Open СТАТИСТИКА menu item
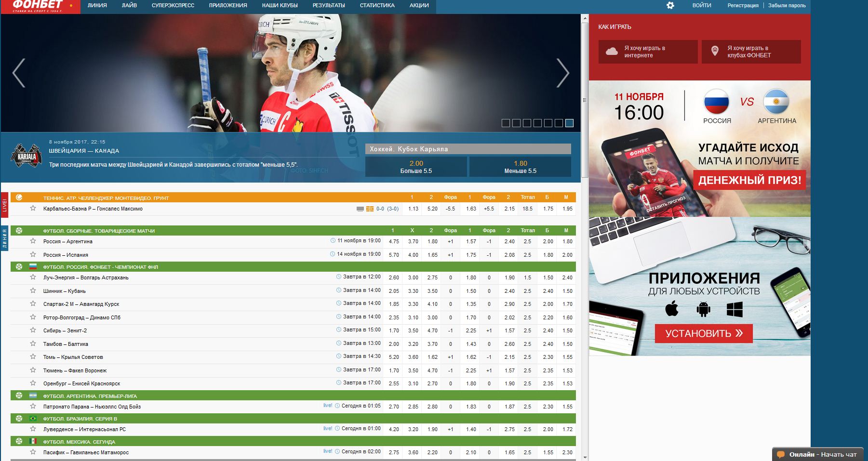Screen dimensions: 868x461 click(377, 6)
